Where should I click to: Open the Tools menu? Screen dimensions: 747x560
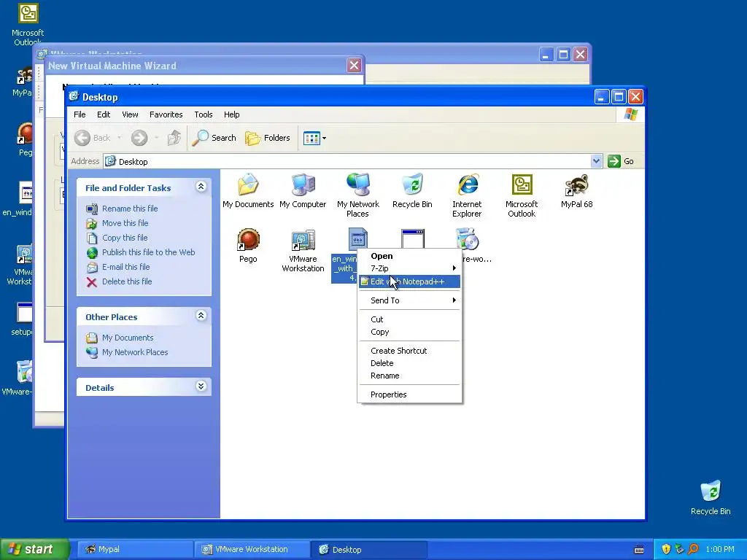203,114
